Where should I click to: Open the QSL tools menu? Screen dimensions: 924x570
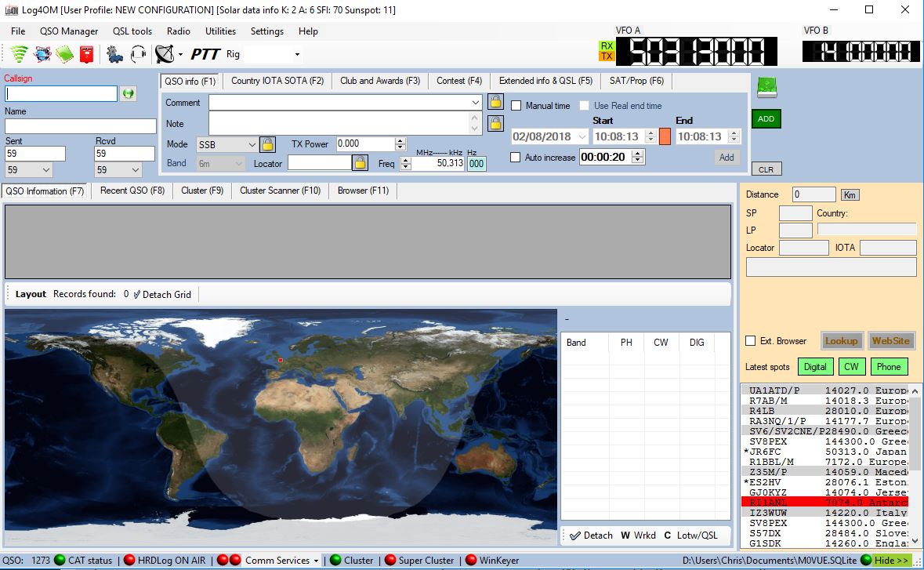coord(132,31)
